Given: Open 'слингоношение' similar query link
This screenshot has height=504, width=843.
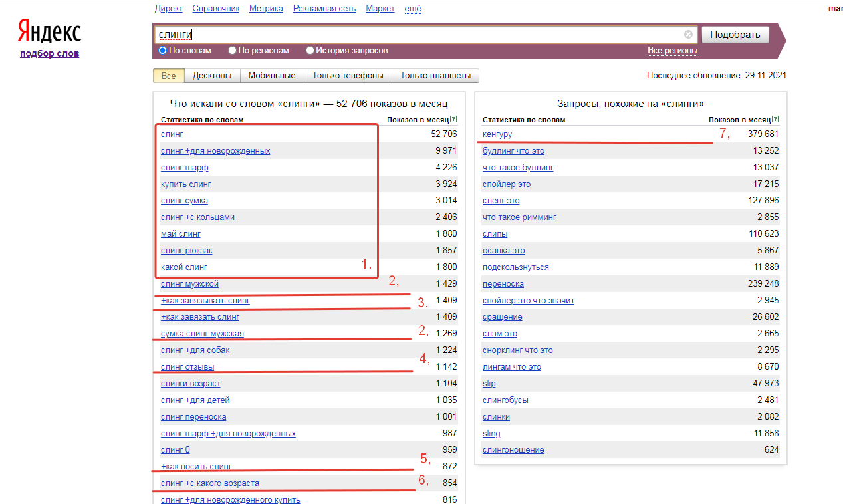Looking at the screenshot, I should (513, 450).
